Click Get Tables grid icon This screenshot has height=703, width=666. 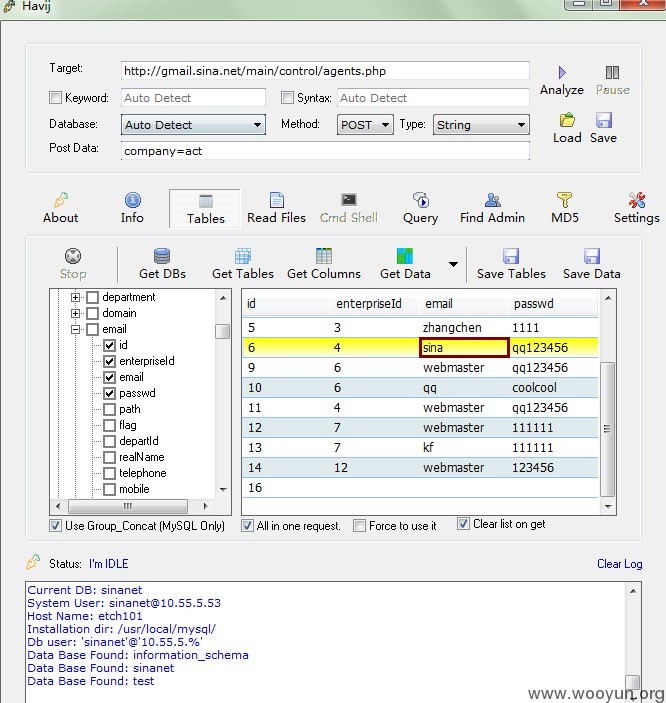click(243, 256)
